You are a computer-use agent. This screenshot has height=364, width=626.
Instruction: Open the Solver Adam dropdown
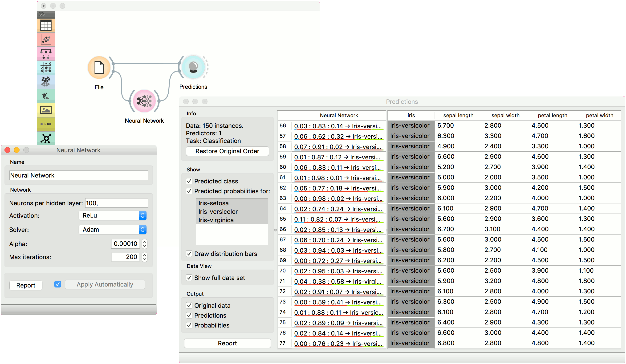[x=113, y=230]
